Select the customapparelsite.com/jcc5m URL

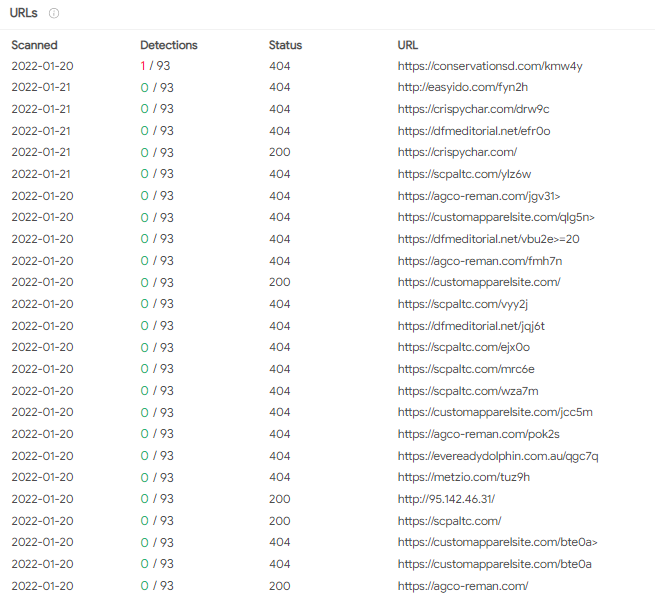coord(495,412)
